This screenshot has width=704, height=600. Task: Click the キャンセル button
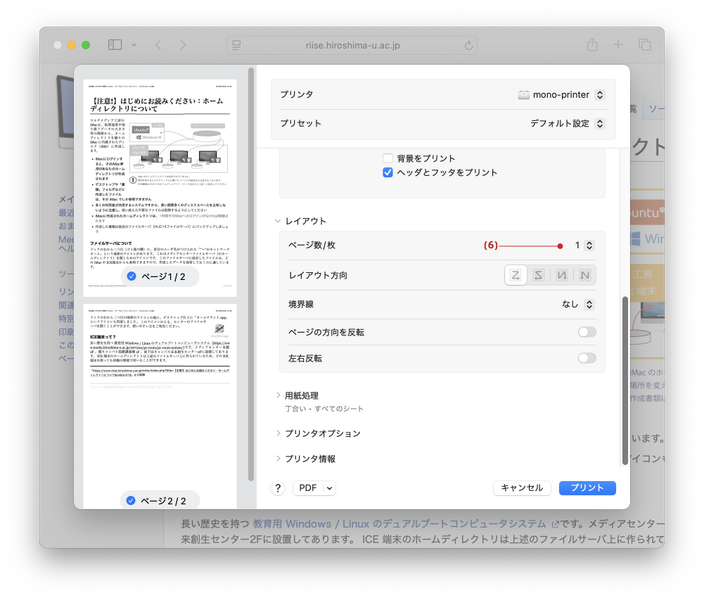(x=521, y=488)
